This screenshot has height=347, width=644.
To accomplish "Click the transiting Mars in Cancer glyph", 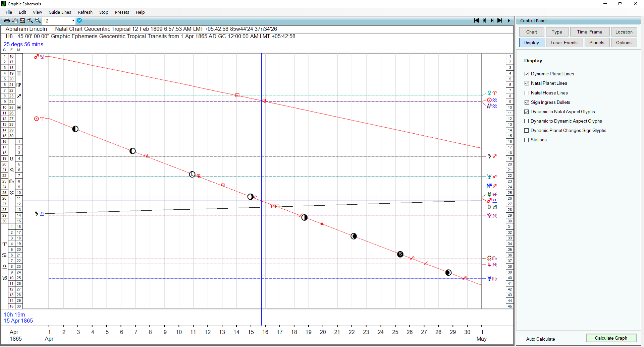I will [x=39, y=57].
